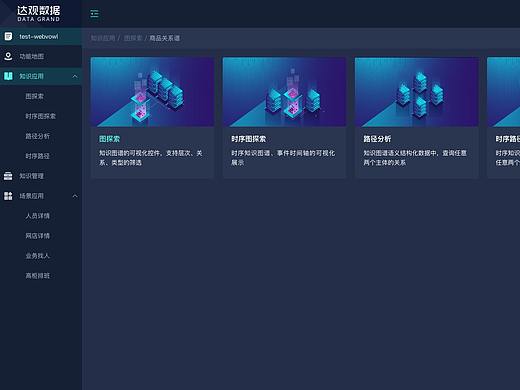Click the 路径分析 card description text
520x390 pixels.
point(415,158)
